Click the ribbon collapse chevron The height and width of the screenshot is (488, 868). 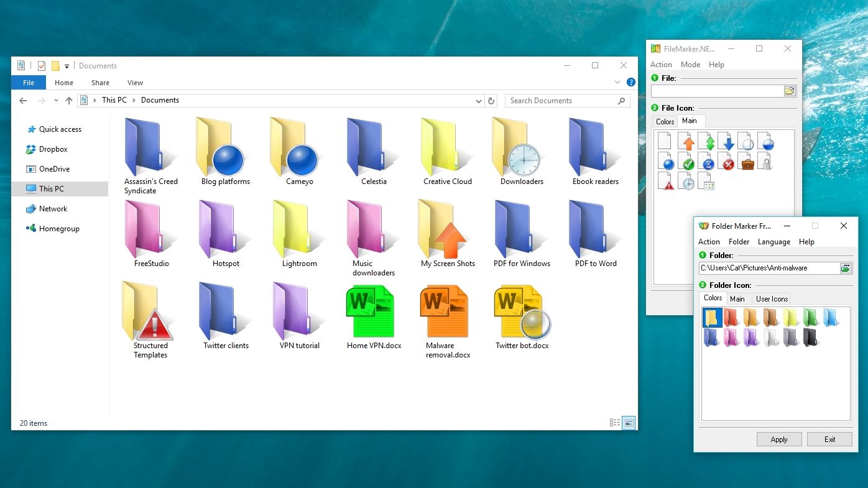617,81
